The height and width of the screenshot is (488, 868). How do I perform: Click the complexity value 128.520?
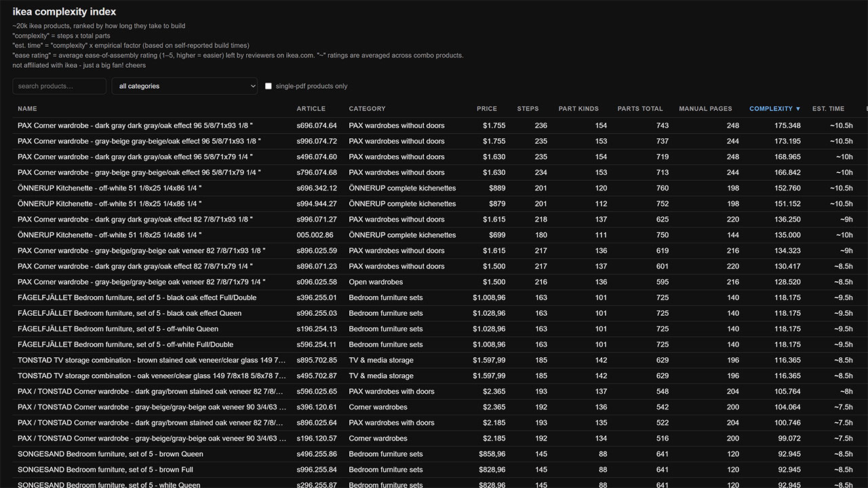(787, 281)
